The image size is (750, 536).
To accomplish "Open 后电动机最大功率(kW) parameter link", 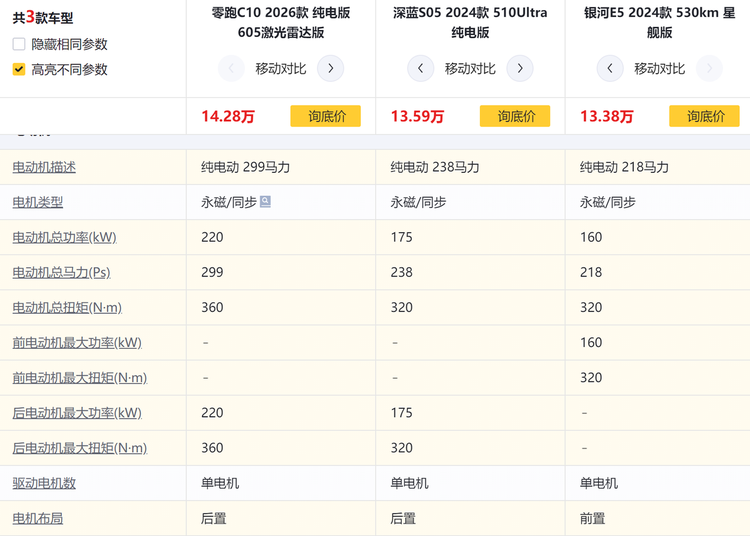I will [x=77, y=413].
